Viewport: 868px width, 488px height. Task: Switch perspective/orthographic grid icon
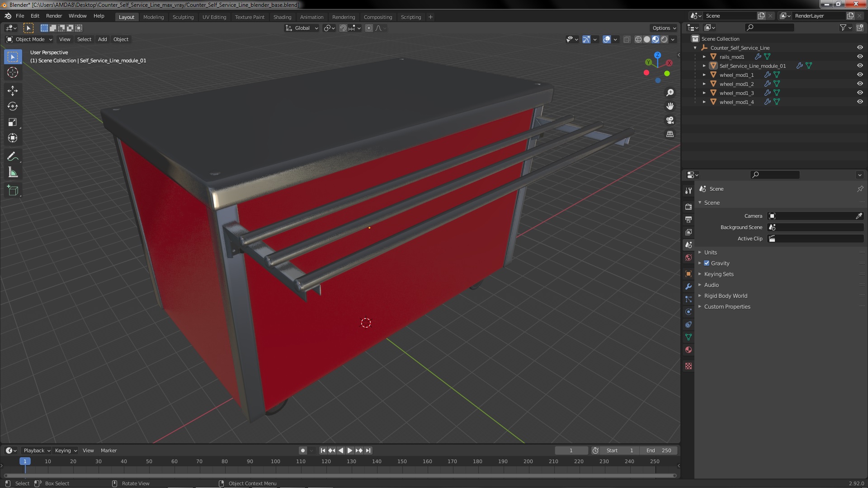click(670, 134)
